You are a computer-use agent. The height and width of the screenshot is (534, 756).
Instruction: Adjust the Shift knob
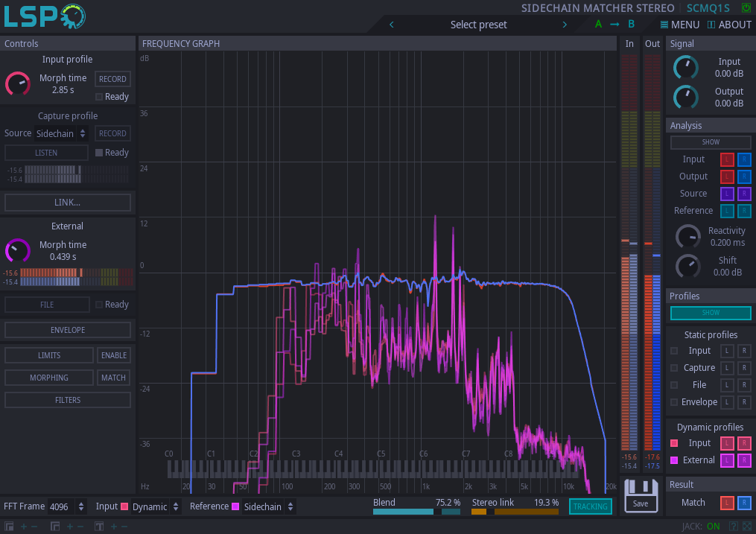tap(688, 266)
